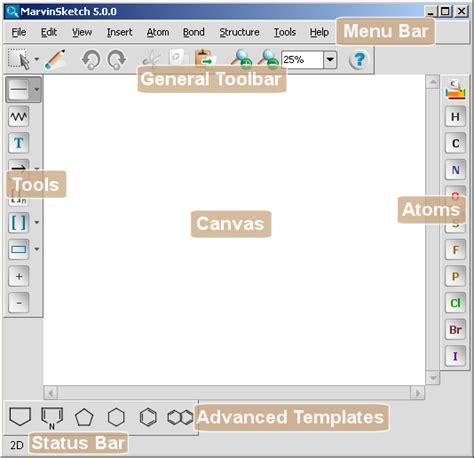Select the Nitrogen N atom button
474x458 pixels.
click(x=455, y=170)
